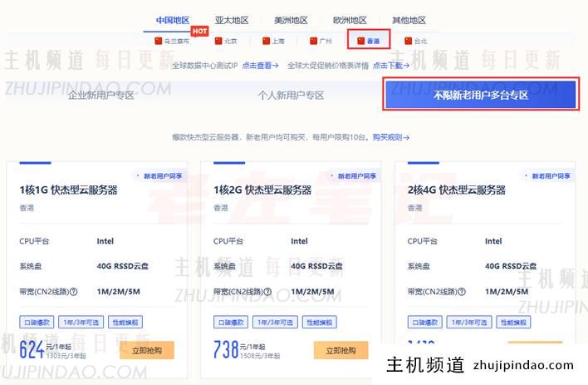Click the 1年/3年可选 tag in the 2核4G card
This screenshot has width=588, height=385.
pos(469,323)
